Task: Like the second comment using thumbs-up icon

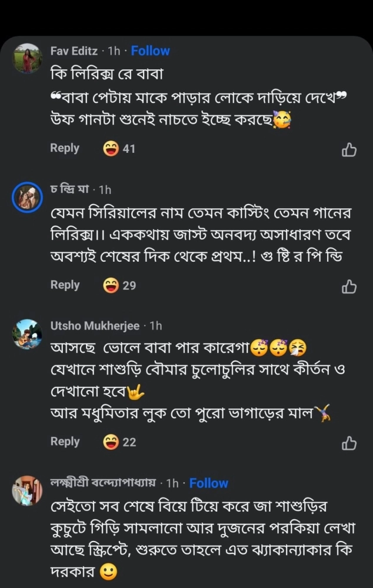Action: (349, 287)
